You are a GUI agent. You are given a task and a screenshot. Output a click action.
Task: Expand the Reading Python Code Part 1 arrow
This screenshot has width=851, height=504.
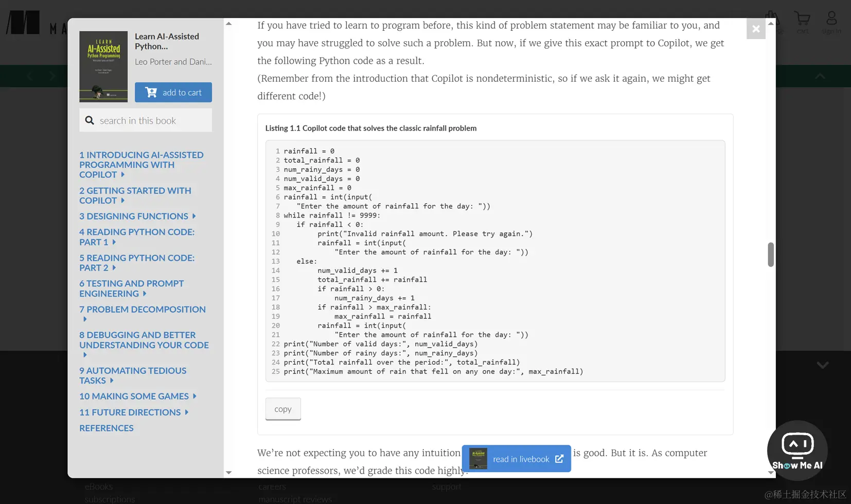[114, 242]
